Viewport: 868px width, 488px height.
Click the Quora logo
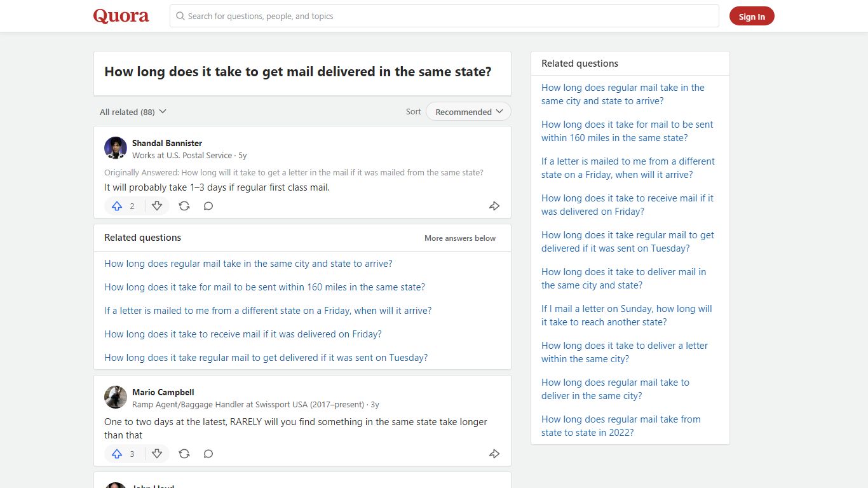[121, 16]
